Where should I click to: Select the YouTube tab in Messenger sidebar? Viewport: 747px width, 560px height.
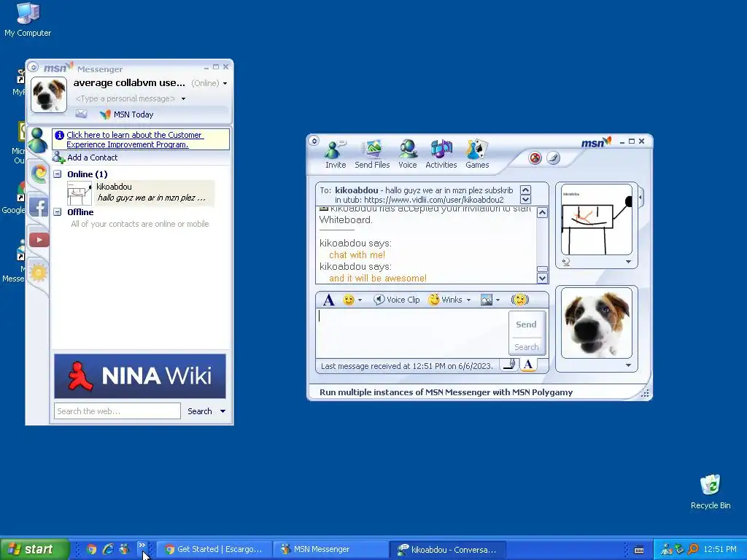[39, 239]
